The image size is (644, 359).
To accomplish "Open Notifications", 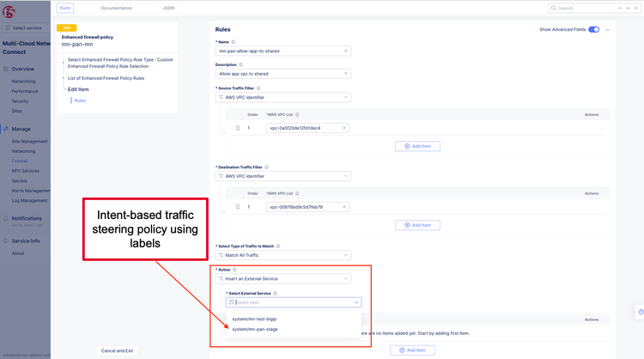I will point(27,218).
